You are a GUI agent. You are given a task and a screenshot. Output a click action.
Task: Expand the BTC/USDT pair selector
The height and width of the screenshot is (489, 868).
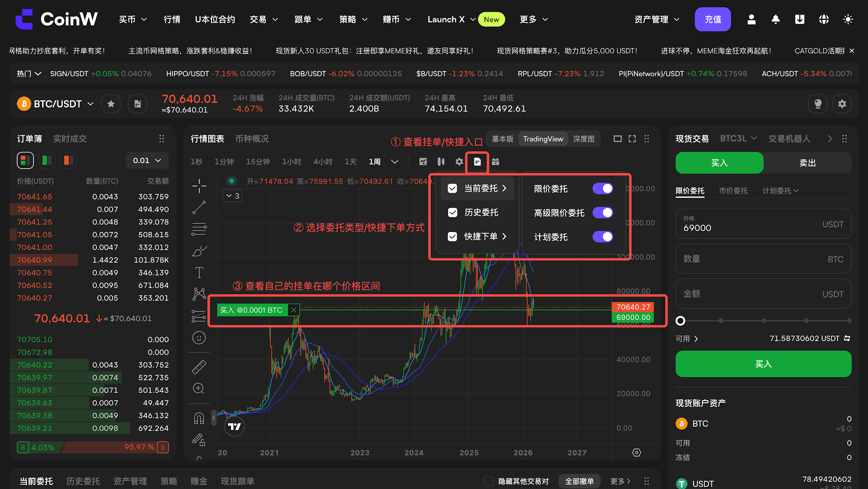[90, 104]
